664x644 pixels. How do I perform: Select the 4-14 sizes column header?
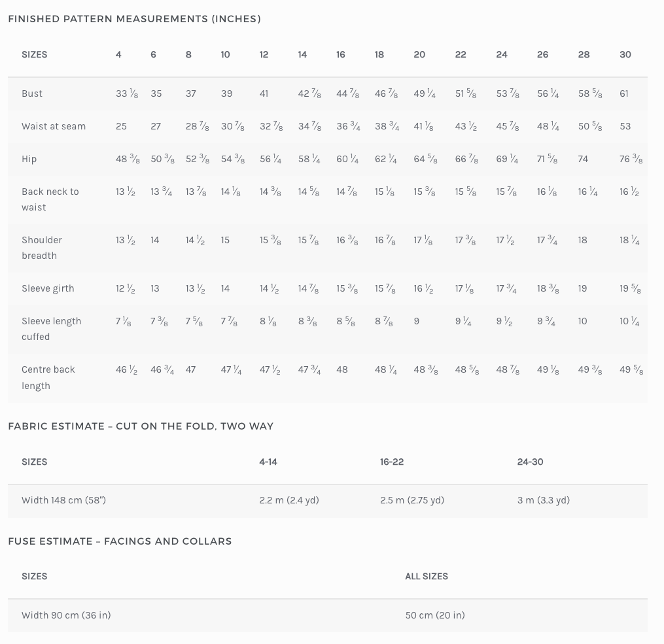coord(268,462)
